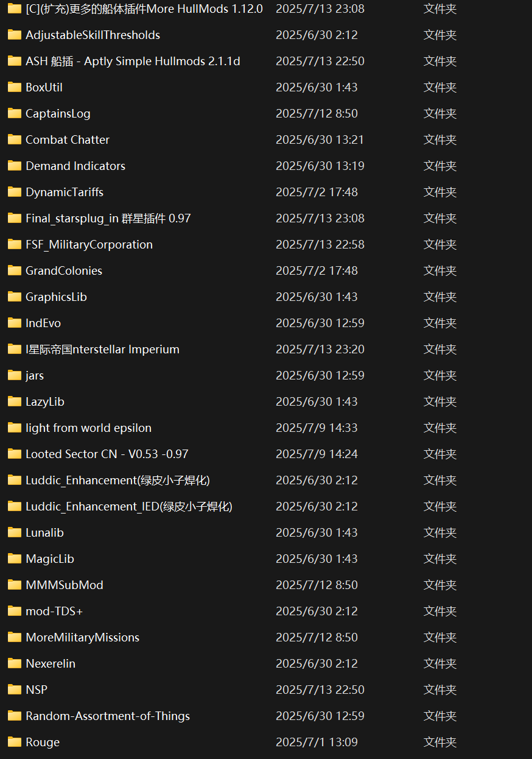
Task: Select the folder icon for Rouge
Action: coord(15,742)
